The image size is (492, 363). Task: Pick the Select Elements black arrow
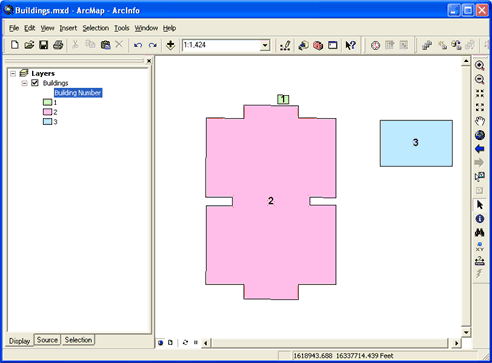(480, 205)
